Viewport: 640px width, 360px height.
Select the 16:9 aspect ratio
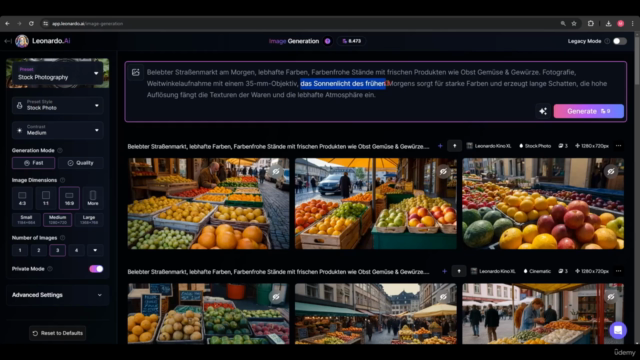69,198
